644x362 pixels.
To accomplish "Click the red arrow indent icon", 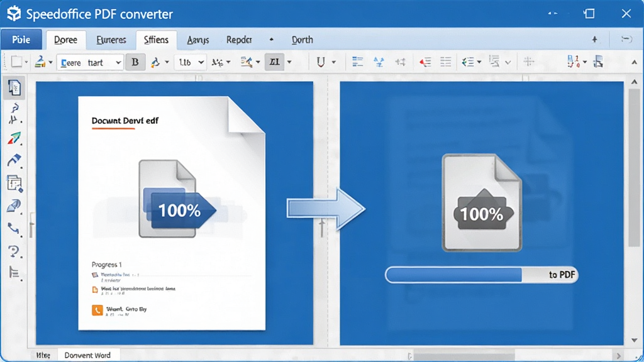I will [425, 62].
